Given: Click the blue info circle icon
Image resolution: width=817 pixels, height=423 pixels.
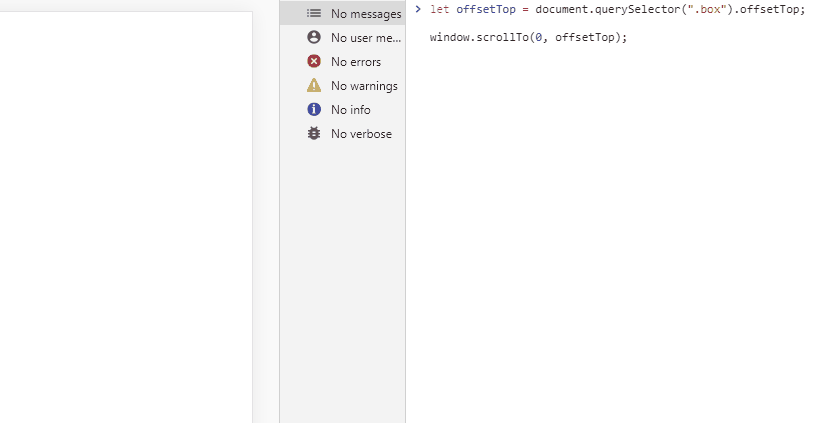Looking at the screenshot, I should click(314, 109).
